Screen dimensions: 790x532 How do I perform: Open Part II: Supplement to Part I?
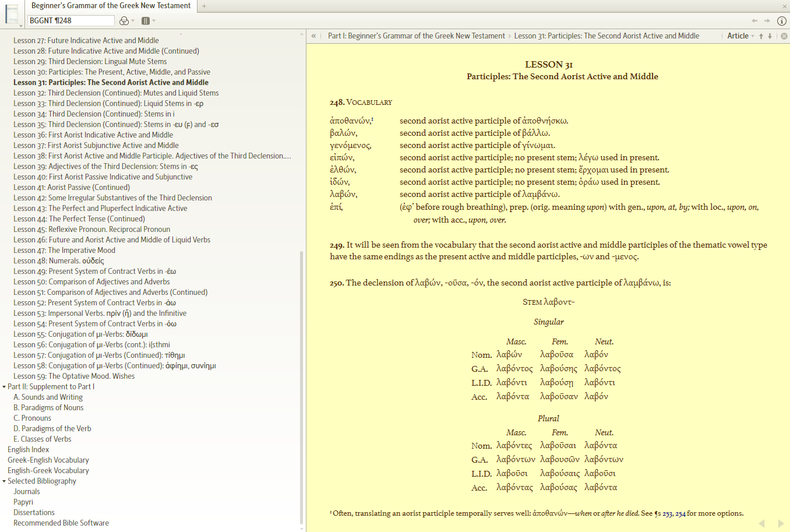[x=51, y=387]
